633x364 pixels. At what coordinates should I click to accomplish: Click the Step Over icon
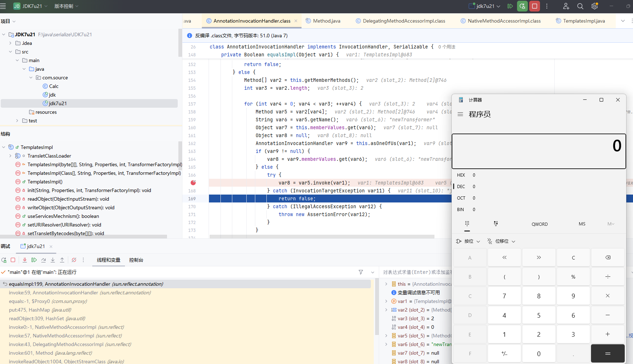[43, 260]
